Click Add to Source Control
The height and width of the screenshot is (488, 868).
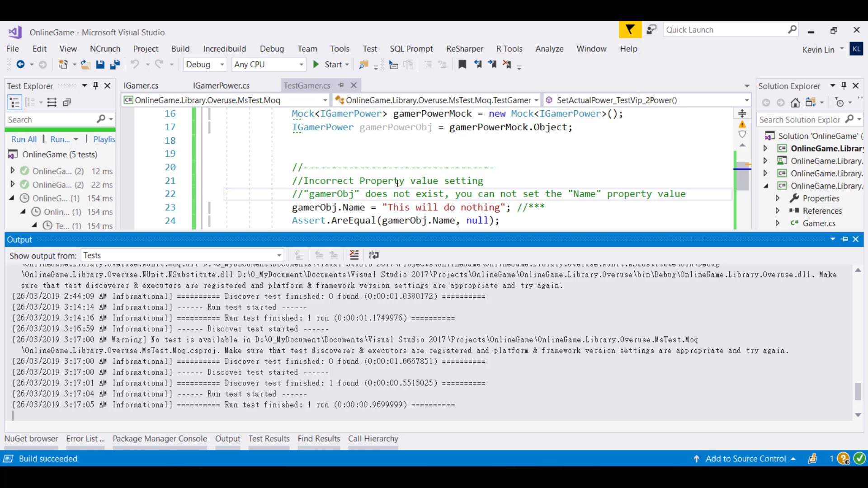[745, 459]
